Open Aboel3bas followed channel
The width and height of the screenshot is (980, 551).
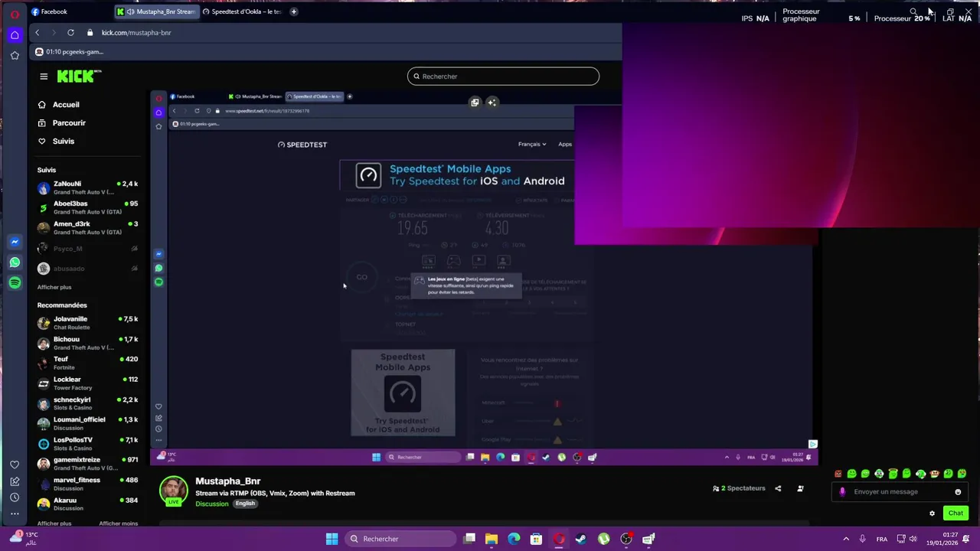(x=87, y=207)
